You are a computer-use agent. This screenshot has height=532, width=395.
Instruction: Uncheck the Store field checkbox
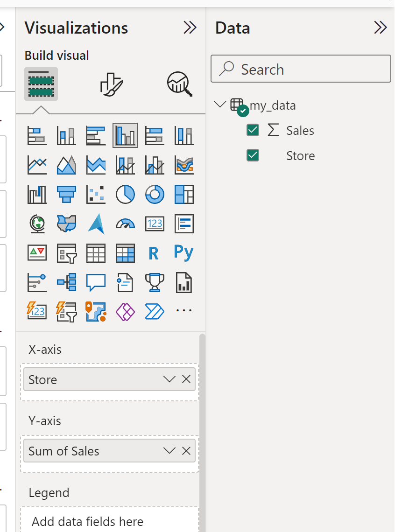(253, 155)
